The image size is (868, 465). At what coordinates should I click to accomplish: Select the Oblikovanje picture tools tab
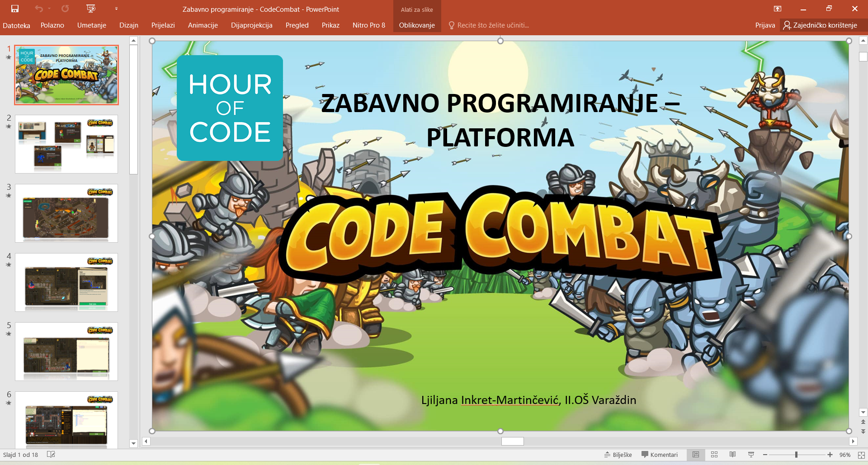(x=417, y=25)
